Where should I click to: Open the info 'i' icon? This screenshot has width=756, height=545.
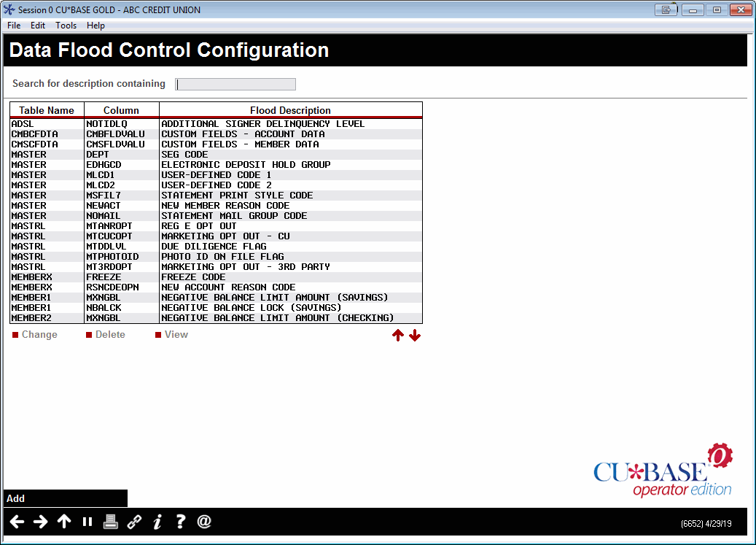[157, 522]
